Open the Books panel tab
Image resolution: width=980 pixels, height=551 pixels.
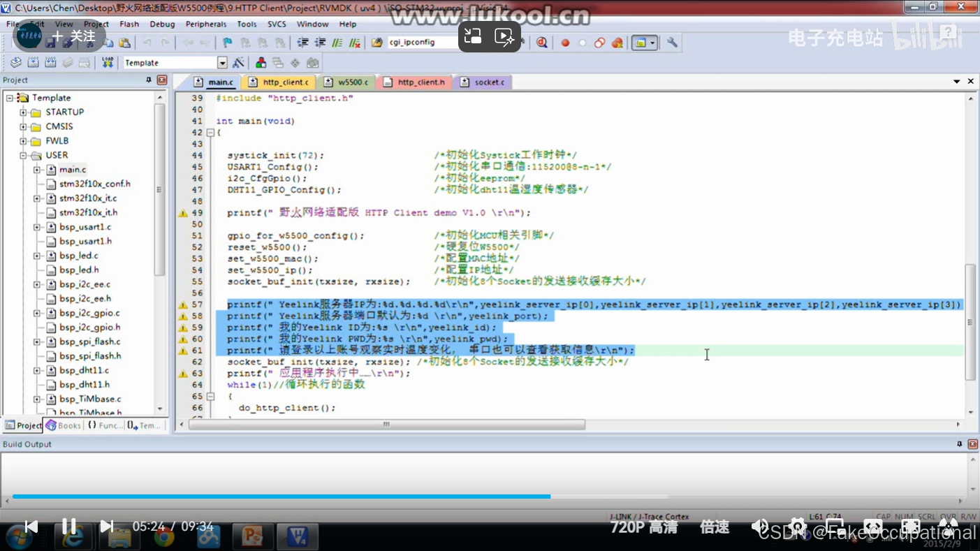point(64,425)
